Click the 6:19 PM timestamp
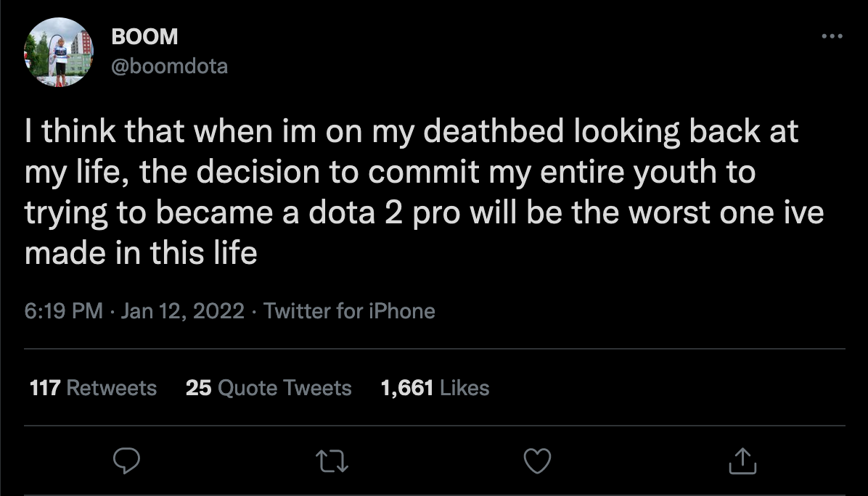This screenshot has width=868, height=496. 64,311
